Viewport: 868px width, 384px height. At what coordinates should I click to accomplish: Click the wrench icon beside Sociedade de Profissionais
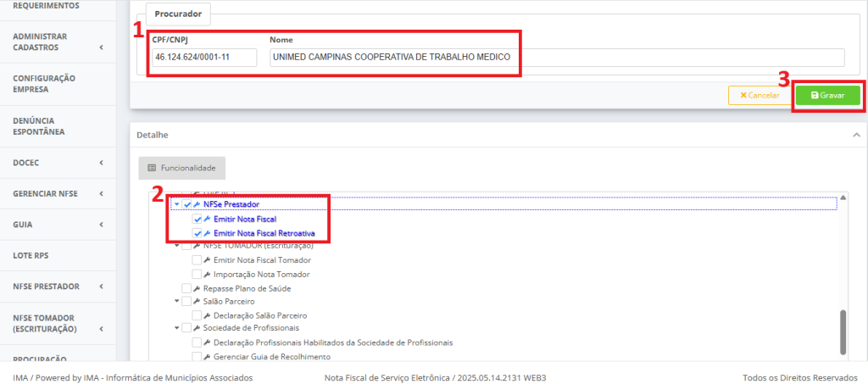[197, 329]
